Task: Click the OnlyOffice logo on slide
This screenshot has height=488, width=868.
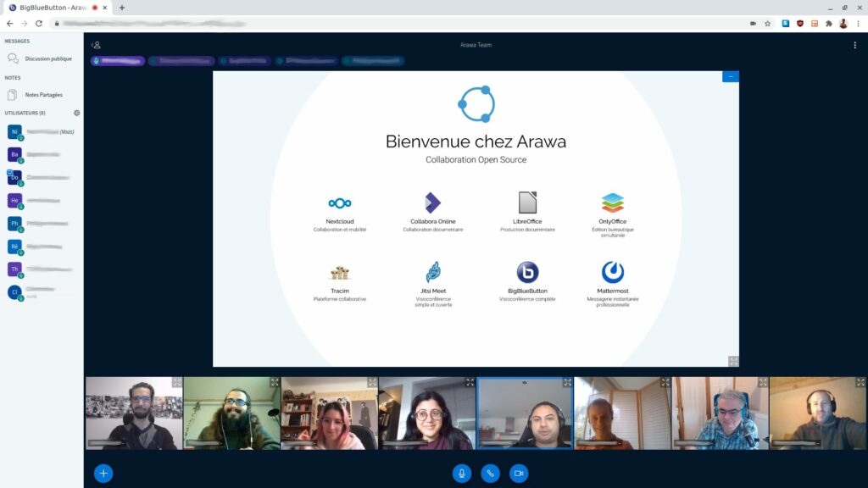Action: click(613, 202)
